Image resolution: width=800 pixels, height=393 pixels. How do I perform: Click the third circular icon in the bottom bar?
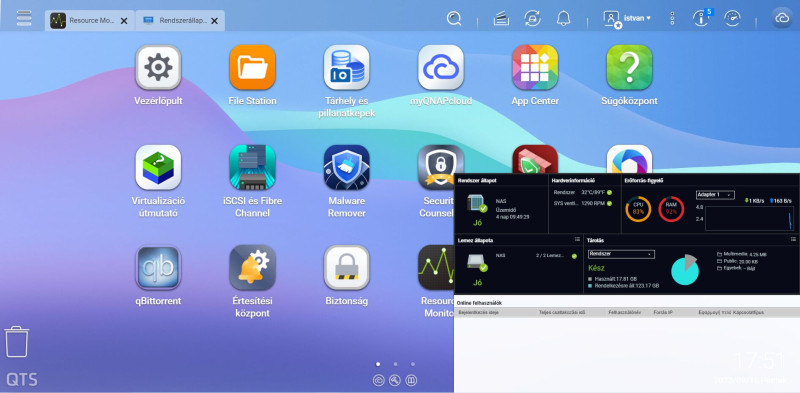click(x=411, y=380)
